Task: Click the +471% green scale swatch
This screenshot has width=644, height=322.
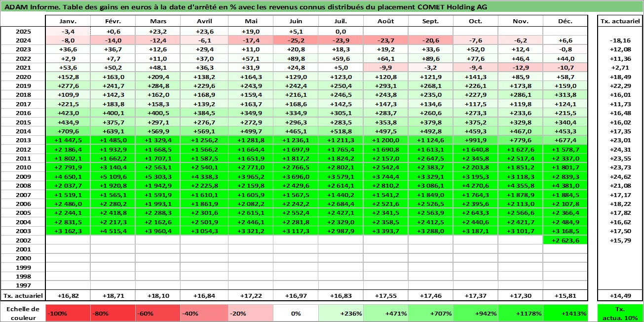Action: [x=386, y=313]
